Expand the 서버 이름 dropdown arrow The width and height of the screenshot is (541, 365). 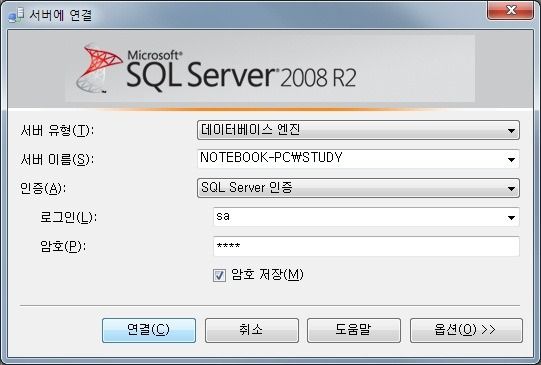[x=511, y=159]
